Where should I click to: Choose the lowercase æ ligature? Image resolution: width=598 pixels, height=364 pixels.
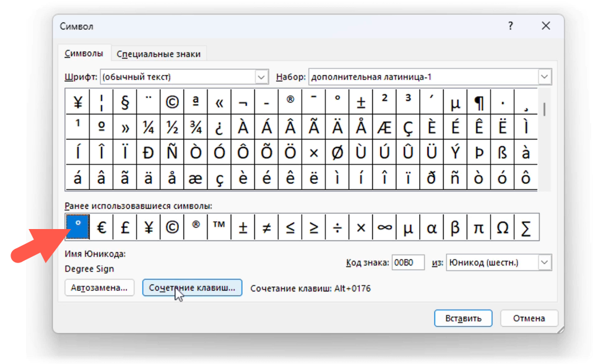196,178
